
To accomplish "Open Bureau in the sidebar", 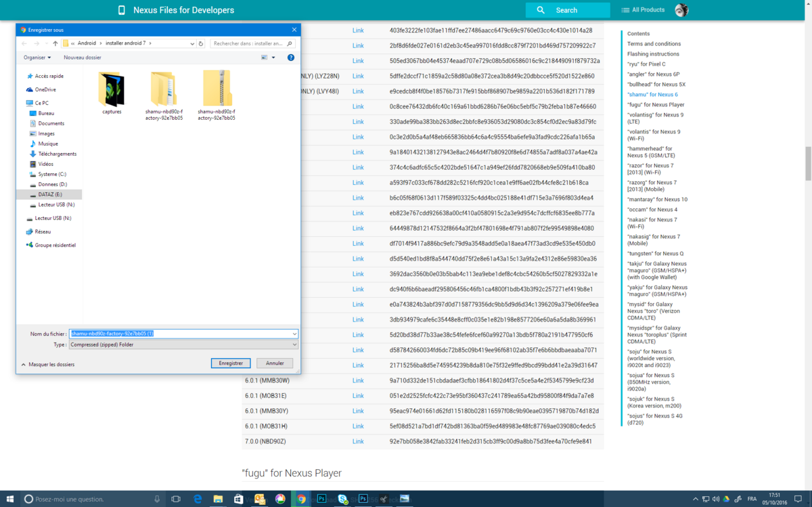I will pyautogui.click(x=46, y=113).
